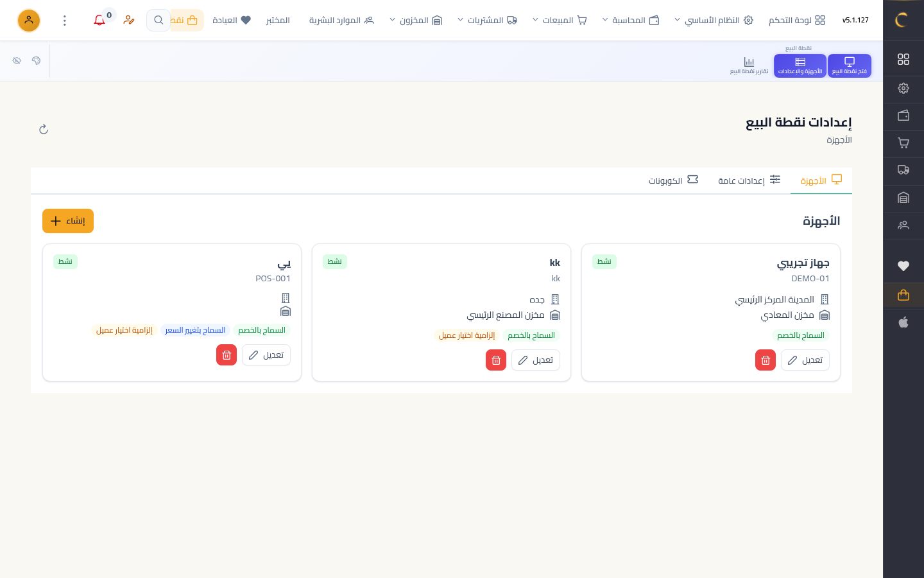The height and width of the screenshot is (578, 924).
Task: Click the settings gear icon in sidebar
Action: click(903, 88)
